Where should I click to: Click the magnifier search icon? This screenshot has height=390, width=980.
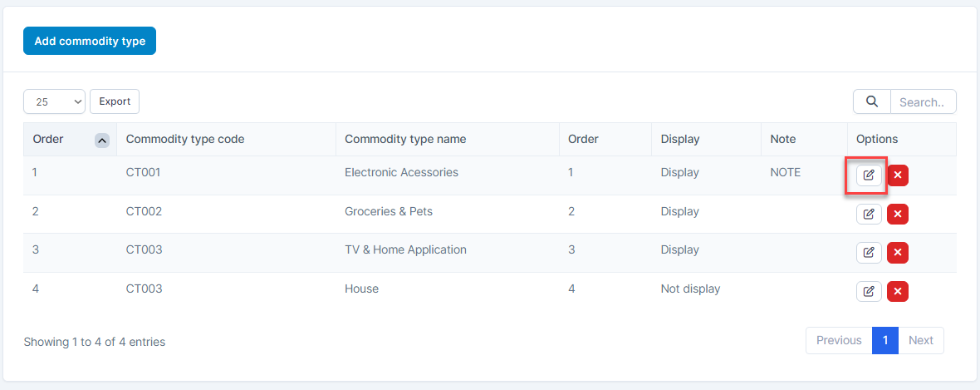point(871,101)
